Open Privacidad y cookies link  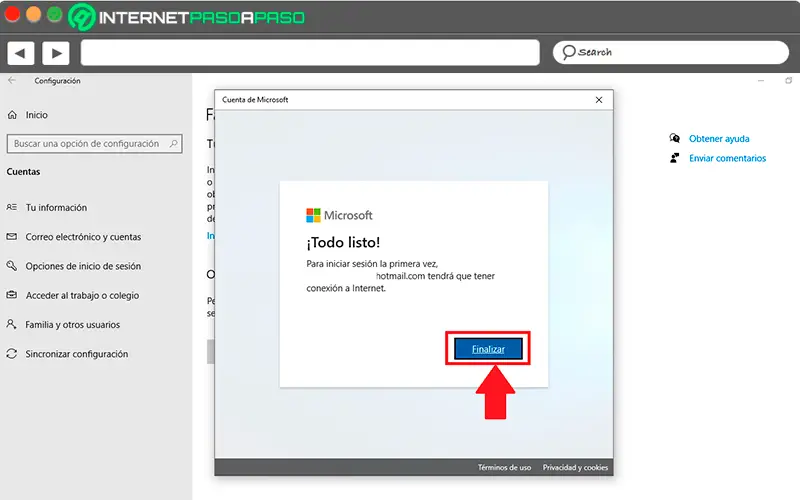coord(575,467)
